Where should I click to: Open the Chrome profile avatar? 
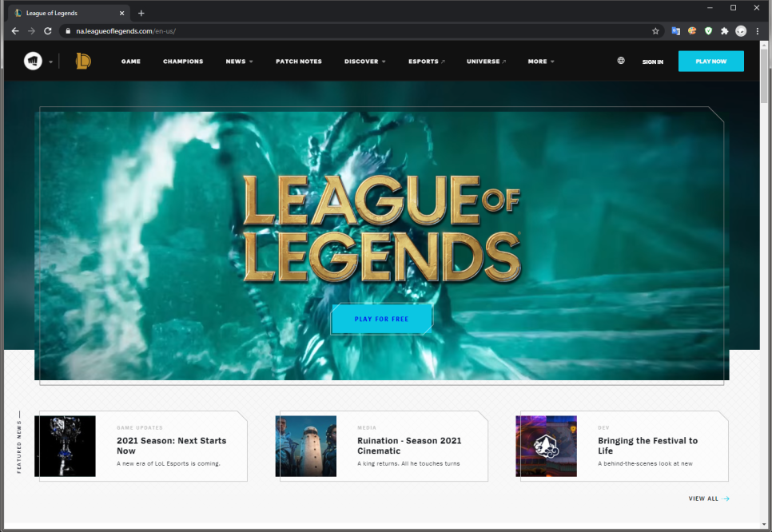(x=741, y=31)
